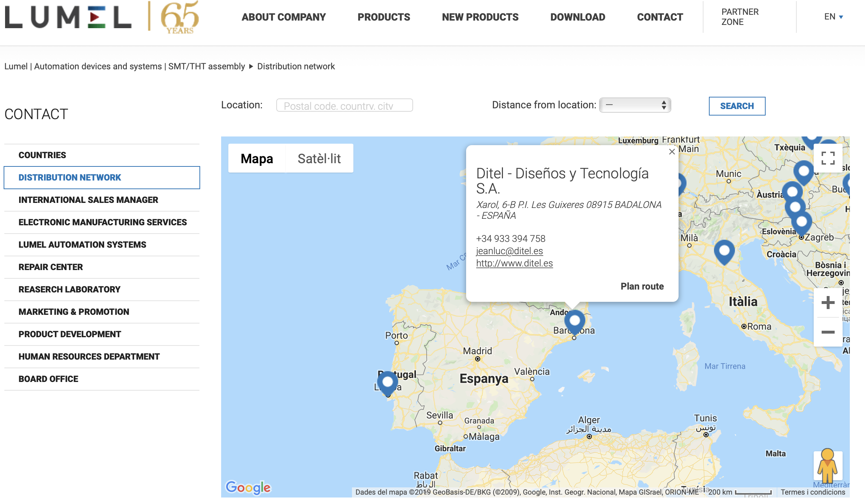Zoom out the map with minus button
This screenshot has height=504, width=865.
(828, 332)
